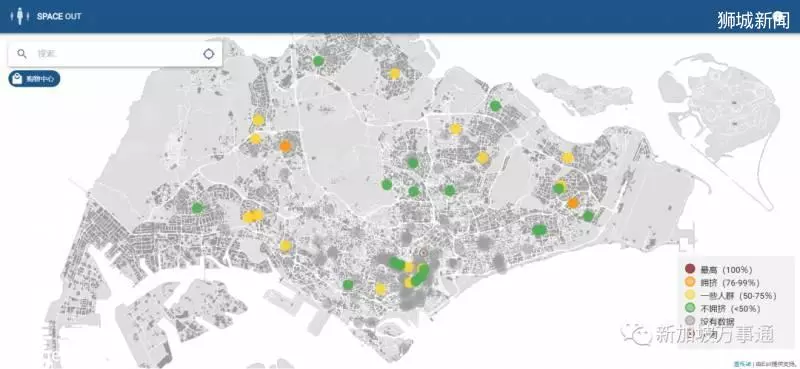This screenshot has height=369, width=800.
Task: Click the yellow 50-75% legend entry
Action: pyautogui.click(x=731, y=296)
